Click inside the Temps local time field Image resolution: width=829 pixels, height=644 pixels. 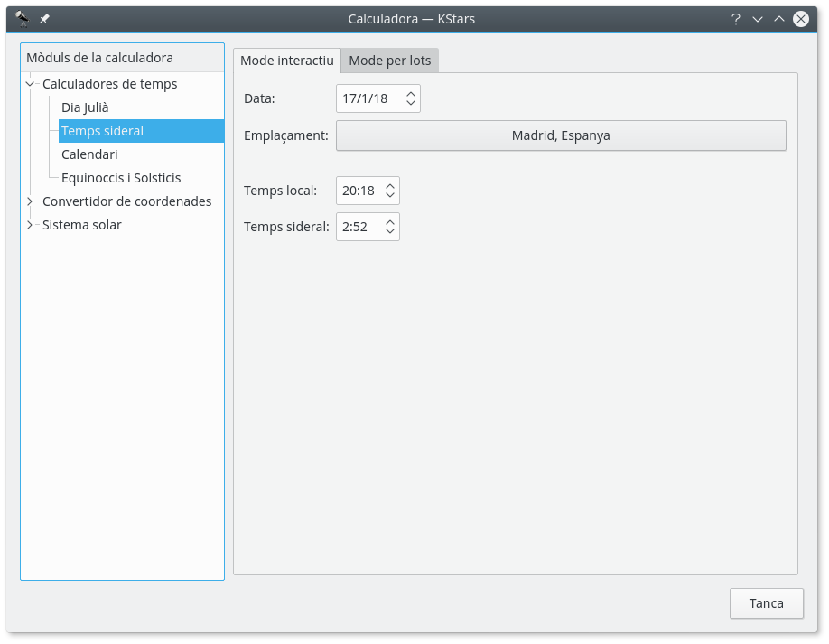point(359,191)
